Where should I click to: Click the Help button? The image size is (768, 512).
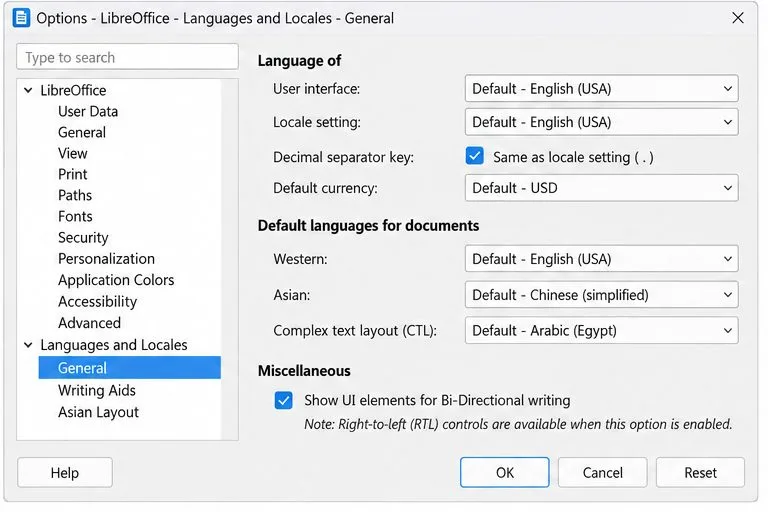pyautogui.click(x=65, y=472)
